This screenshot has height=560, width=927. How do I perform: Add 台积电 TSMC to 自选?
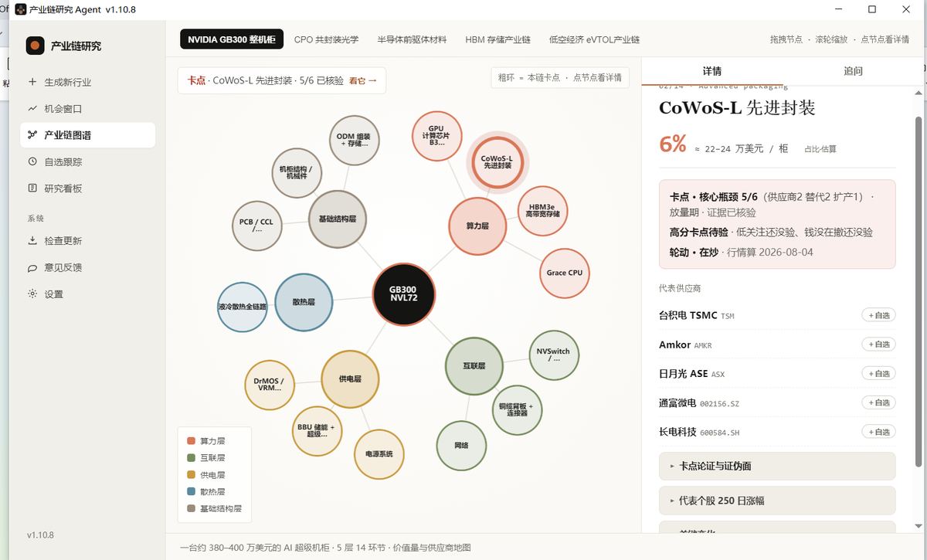pos(878,315)
